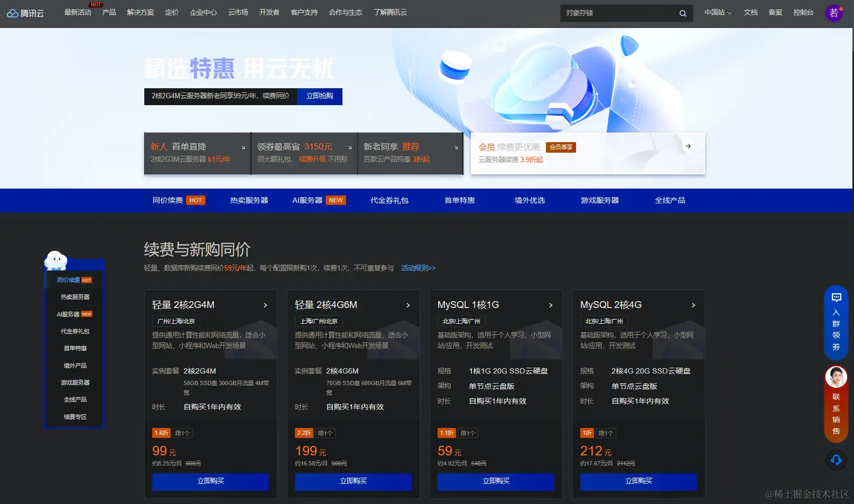
Task: Open the 定价 menu
Action: (172, 13)
